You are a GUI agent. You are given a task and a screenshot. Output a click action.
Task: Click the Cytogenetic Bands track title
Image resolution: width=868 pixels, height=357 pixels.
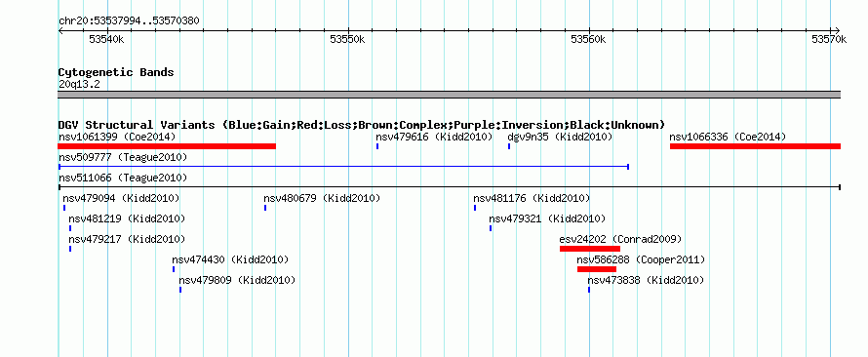coord(116,72)
